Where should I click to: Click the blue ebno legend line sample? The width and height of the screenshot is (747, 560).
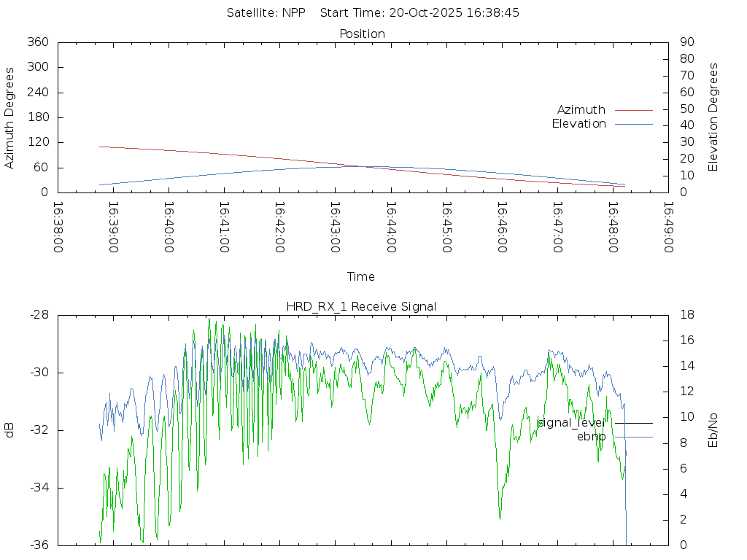point(633,437)
